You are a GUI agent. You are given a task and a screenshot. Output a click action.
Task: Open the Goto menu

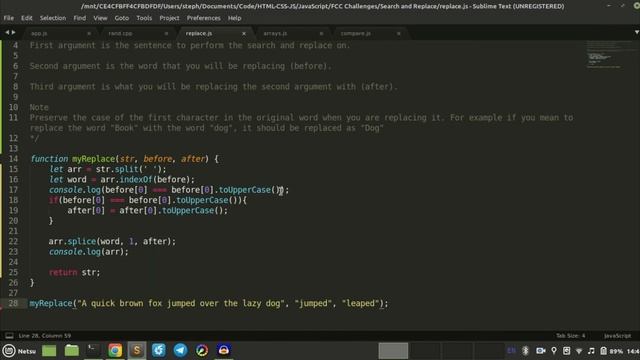(x=122, y=18)
